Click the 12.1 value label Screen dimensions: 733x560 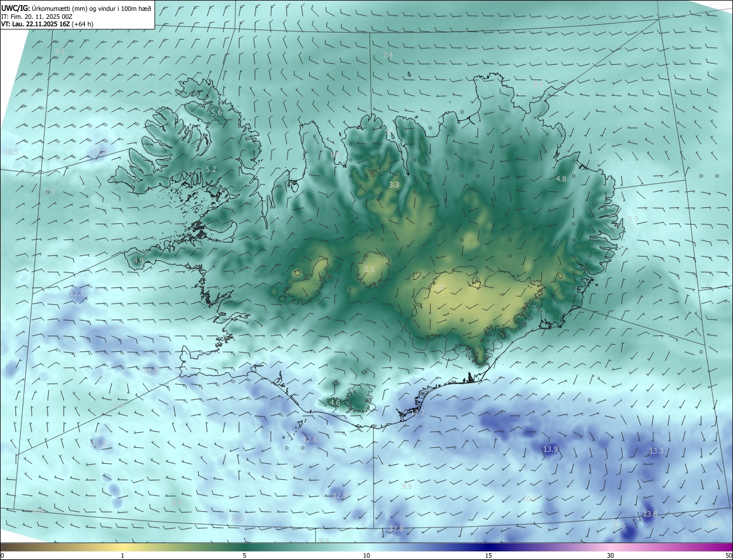[x=77, y=293]
